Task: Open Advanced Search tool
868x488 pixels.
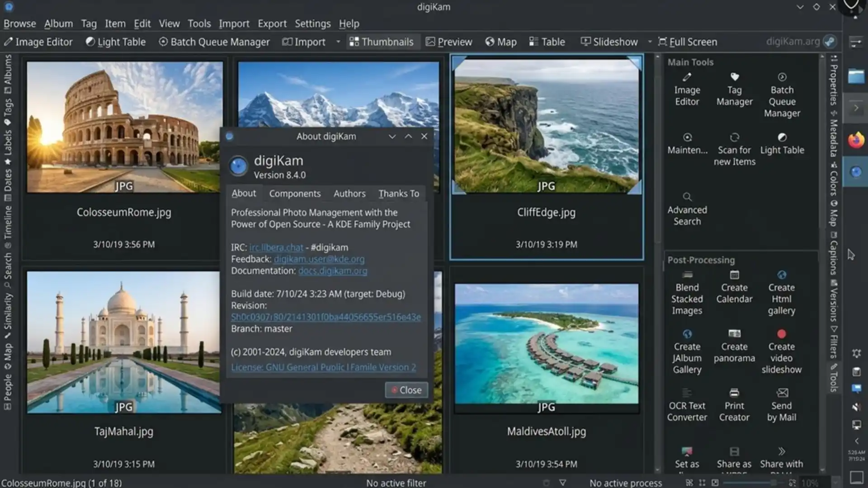Action: (x=687, y=209)
